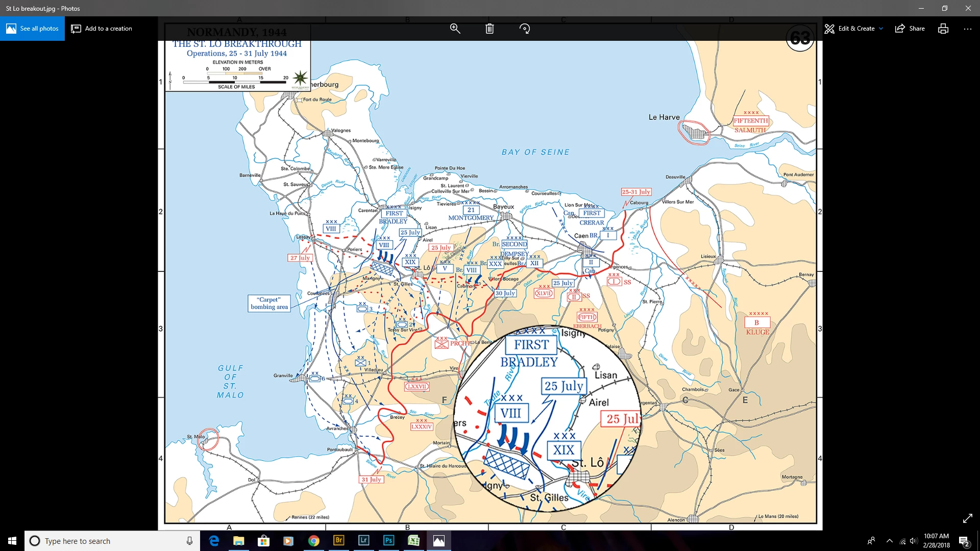Screen dimensions: 980x551
Task: Open the Windows Start menu
Action: 12,541
